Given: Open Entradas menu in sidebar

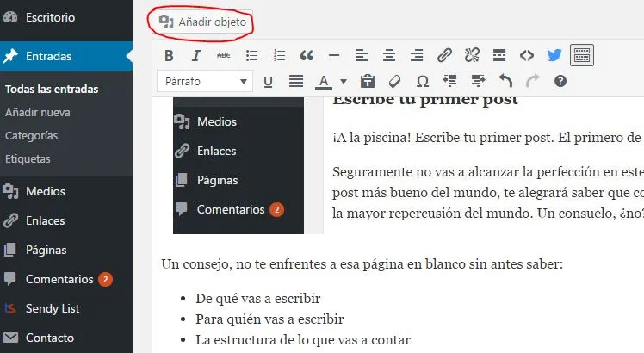Looking at the screenshot, I should [x=66, y=56].
